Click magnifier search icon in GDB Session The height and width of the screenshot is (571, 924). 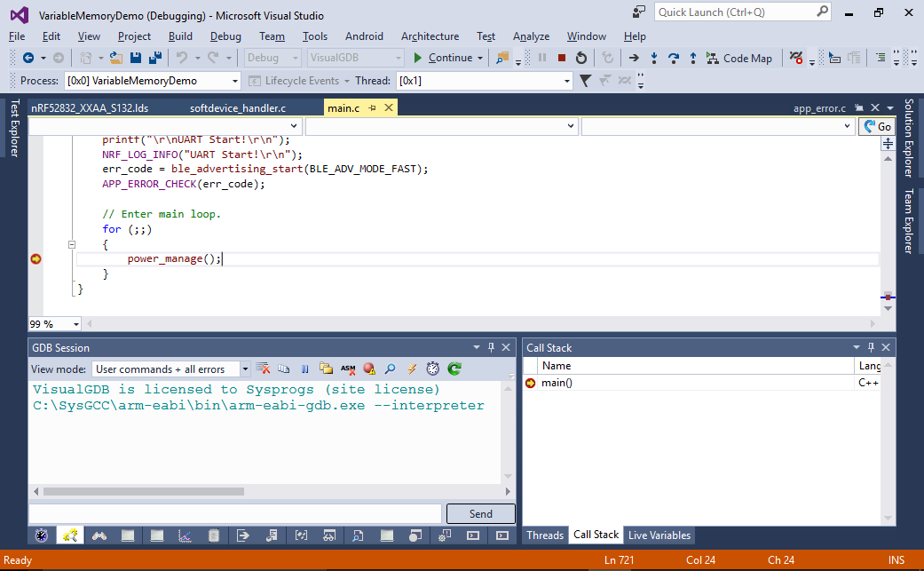click(x=391, y=369)
